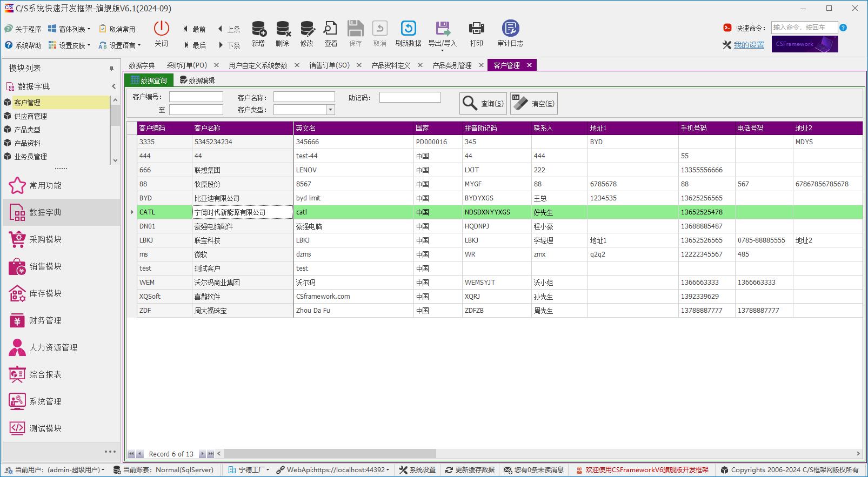The image size is (868, 477).
Task: Open the 采购模块 purchasing module
Action: [61, 239]
